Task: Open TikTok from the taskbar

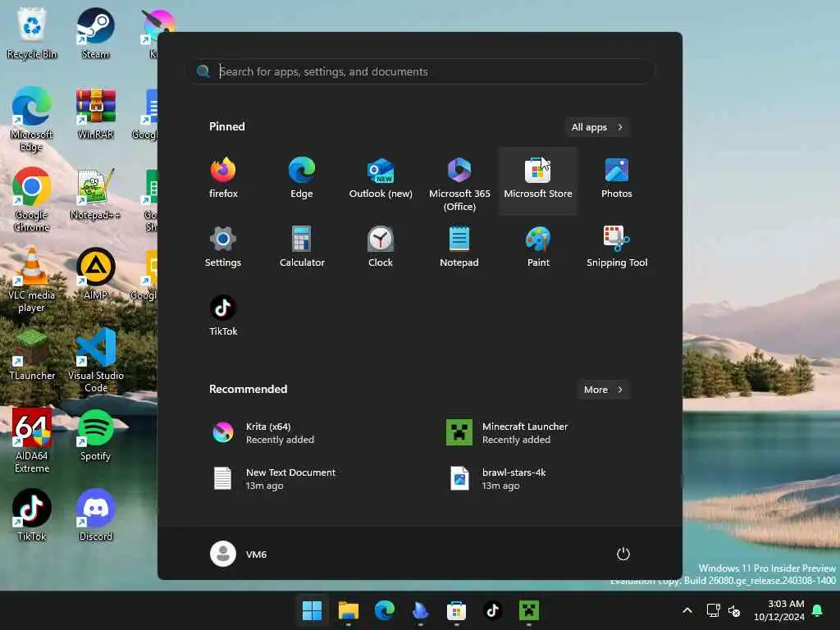Action: [492, 610]
